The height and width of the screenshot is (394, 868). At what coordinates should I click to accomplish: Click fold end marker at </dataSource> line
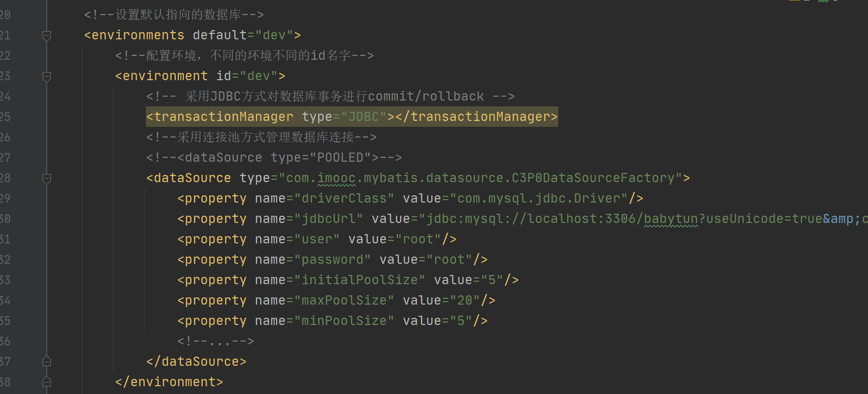[x=47, y=361]
